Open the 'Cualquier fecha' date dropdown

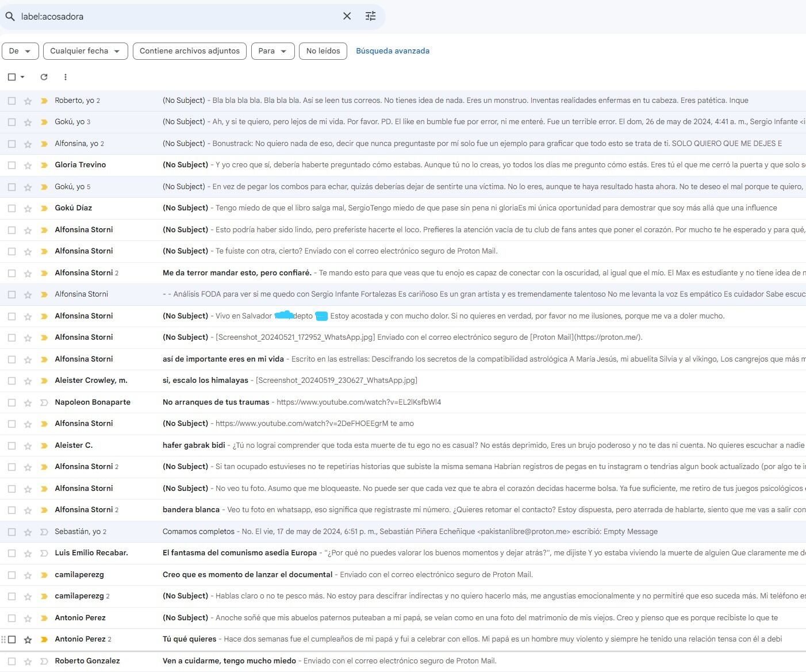coord(85,51)
